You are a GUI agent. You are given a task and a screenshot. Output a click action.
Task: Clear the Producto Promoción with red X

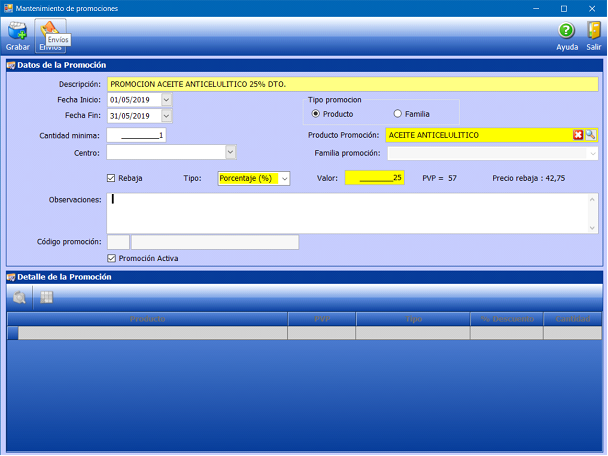pos(578,135)
